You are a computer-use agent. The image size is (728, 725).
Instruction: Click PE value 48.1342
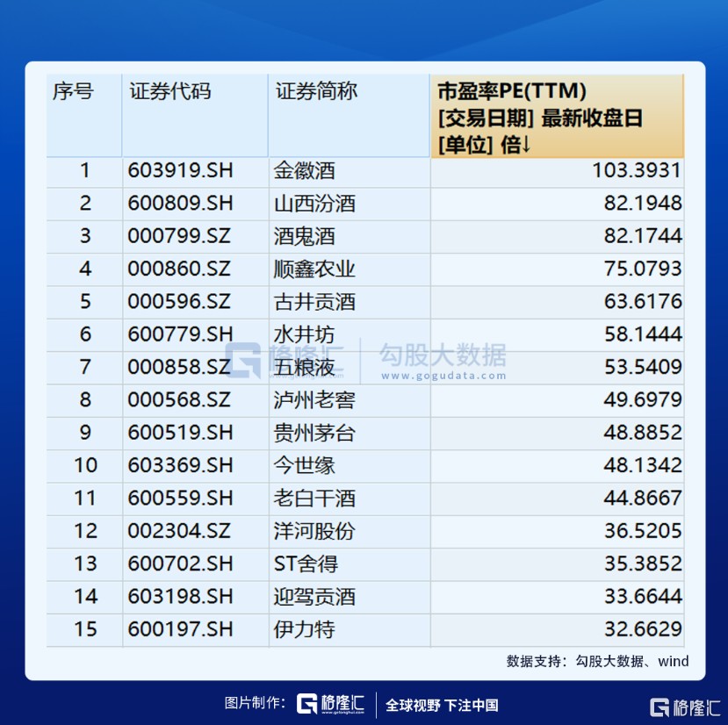pyautogui.click(x=643, y=465)
